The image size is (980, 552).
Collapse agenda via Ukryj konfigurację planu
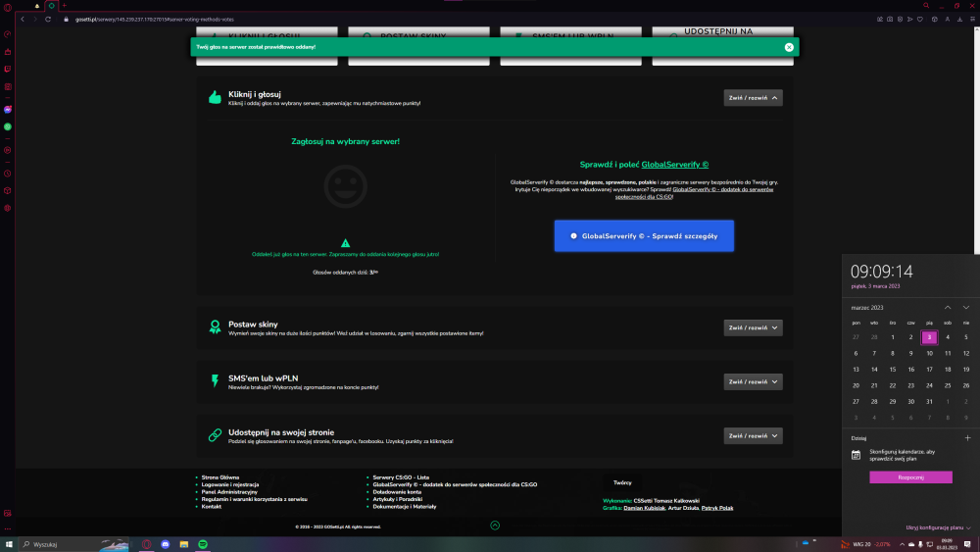tap(938, 527)
